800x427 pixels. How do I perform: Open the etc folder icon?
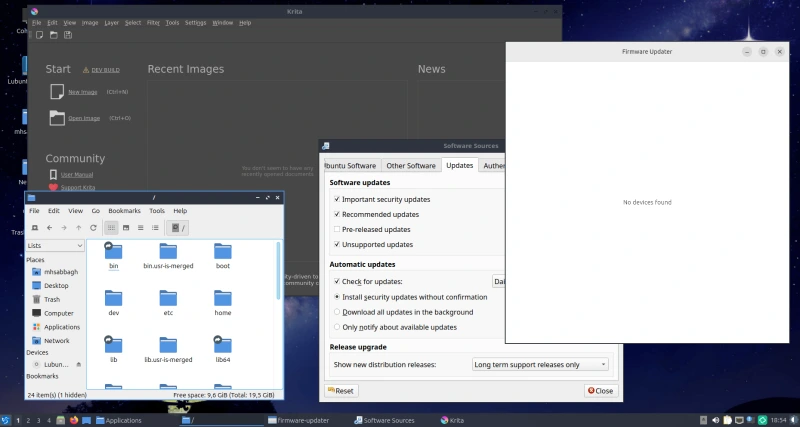[168, 298]
